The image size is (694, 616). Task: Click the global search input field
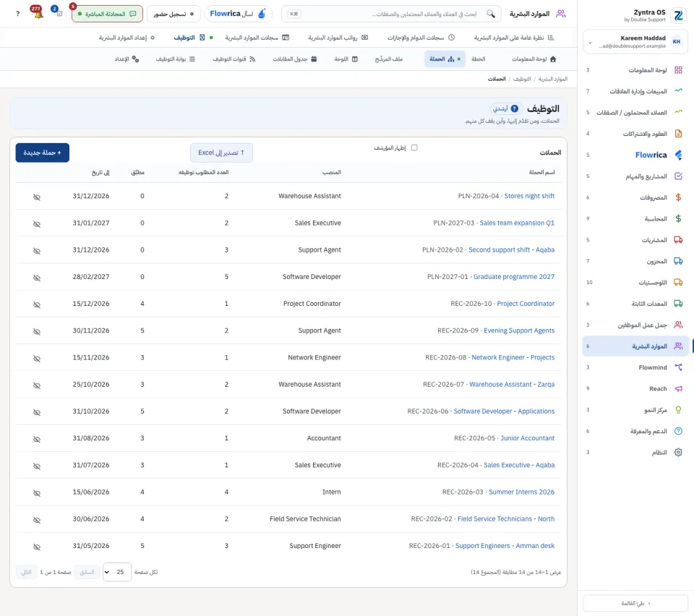tap(391, 14)
